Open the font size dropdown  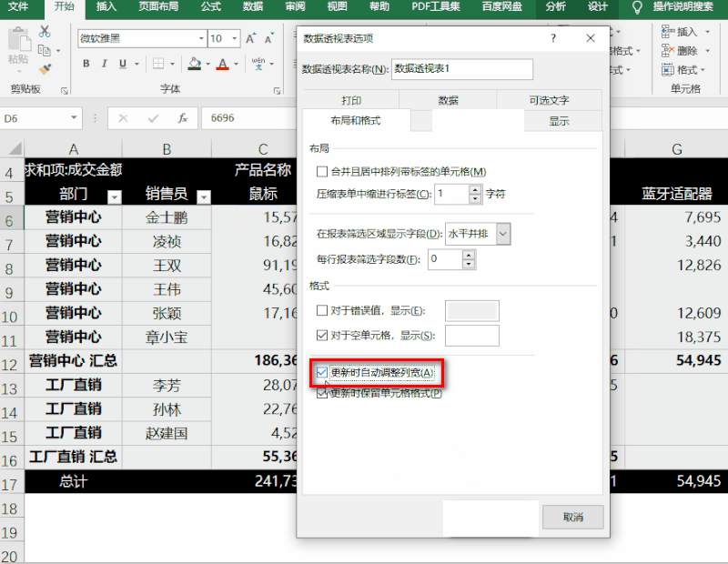(235, 38)
